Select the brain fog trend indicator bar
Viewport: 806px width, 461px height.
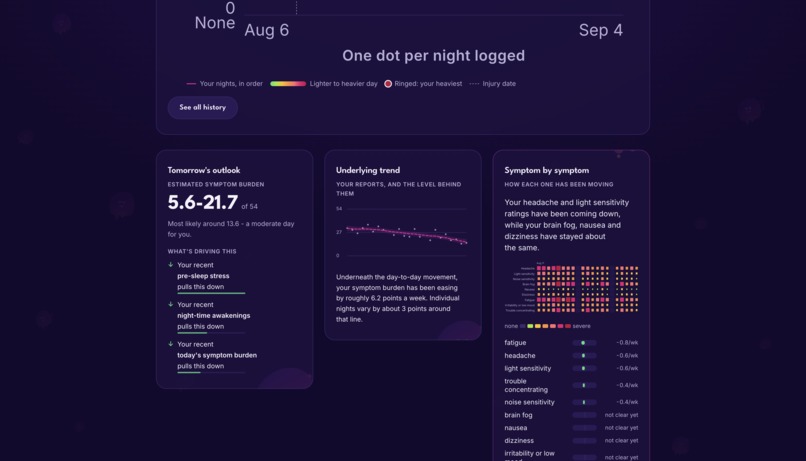pyautogui.click(x=584, y=415)
